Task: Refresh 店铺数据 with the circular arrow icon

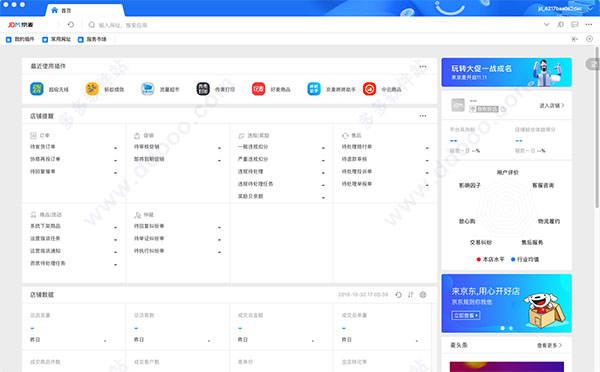Action: coord(398,295)
